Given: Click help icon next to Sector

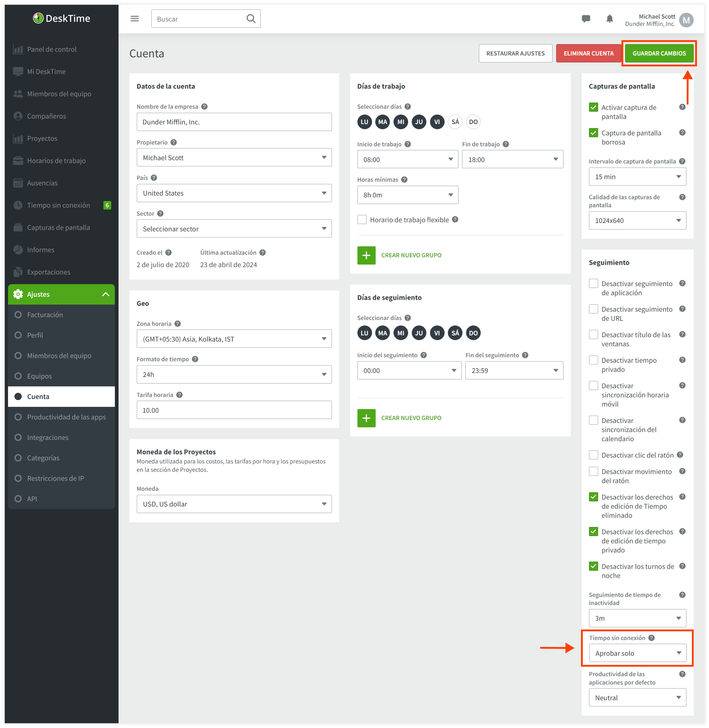Looking at the screenshot, I should pyautogui.click(x=160, y=213).
